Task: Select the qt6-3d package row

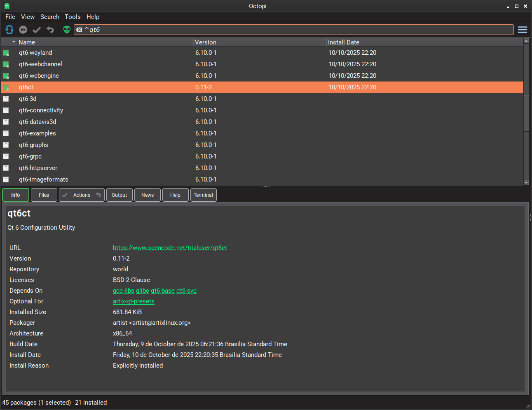Action: click(262, 99)
